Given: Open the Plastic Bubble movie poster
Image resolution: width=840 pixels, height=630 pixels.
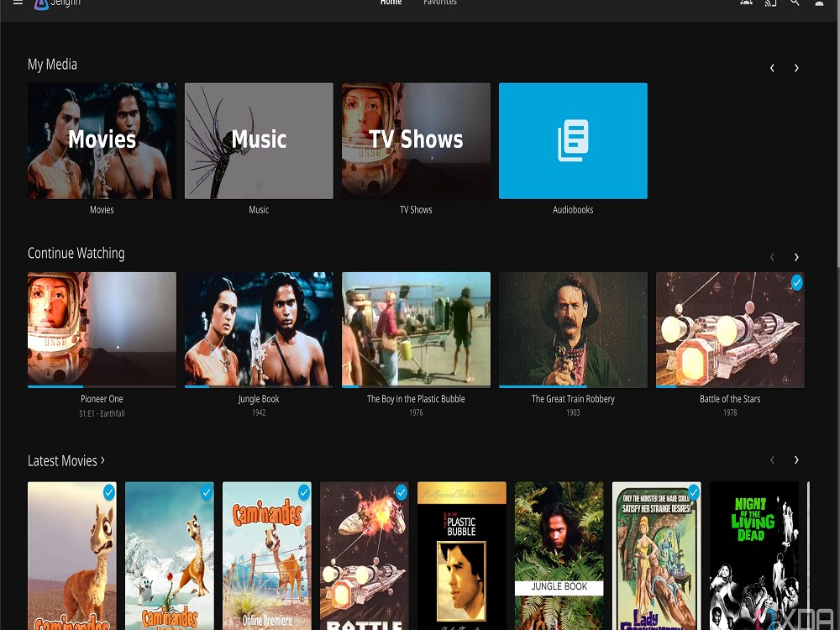Looking at the screenshot, I should (462, 556).
